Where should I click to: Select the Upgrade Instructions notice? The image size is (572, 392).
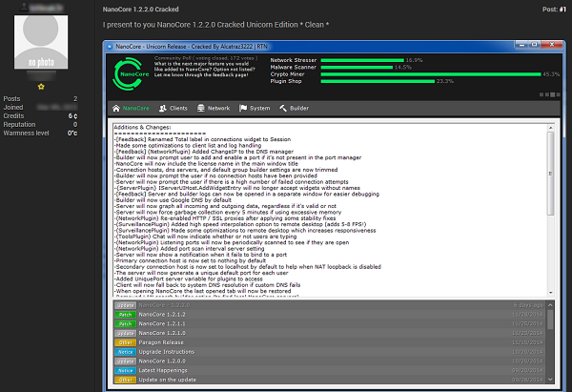pyautogui.click(x=330, y=352)
